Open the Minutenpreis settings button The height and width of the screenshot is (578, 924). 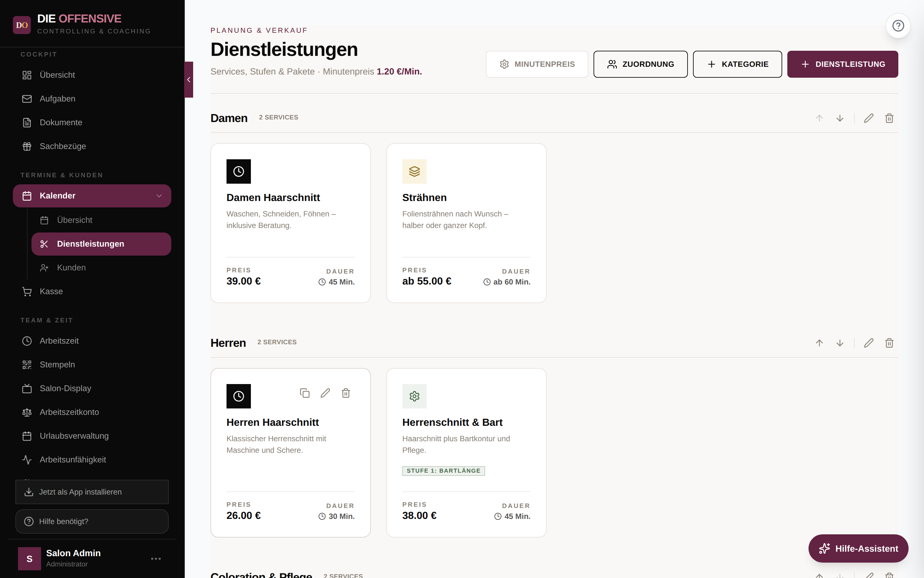pyautogui.click(x=537, y=64)
